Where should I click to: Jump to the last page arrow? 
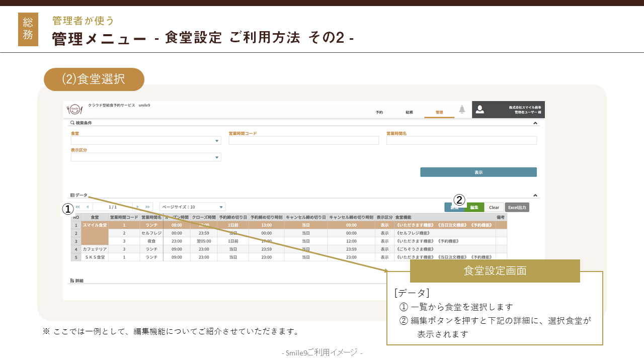(148, 207)
